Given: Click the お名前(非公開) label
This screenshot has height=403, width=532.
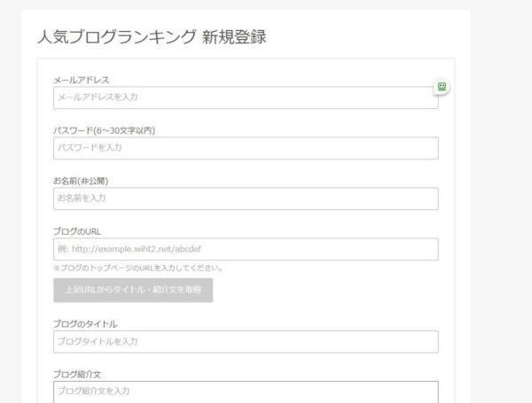Looking at the screenshot, I should [x=81, y=181].
